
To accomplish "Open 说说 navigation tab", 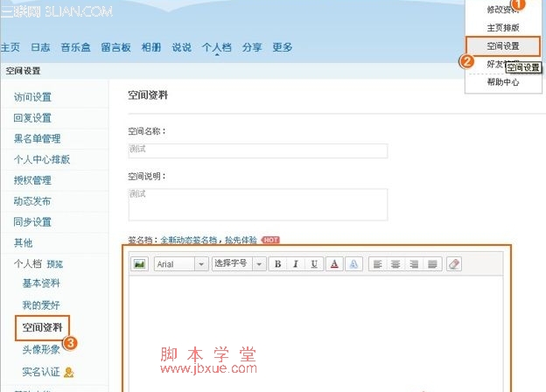I will coord(181,47).
